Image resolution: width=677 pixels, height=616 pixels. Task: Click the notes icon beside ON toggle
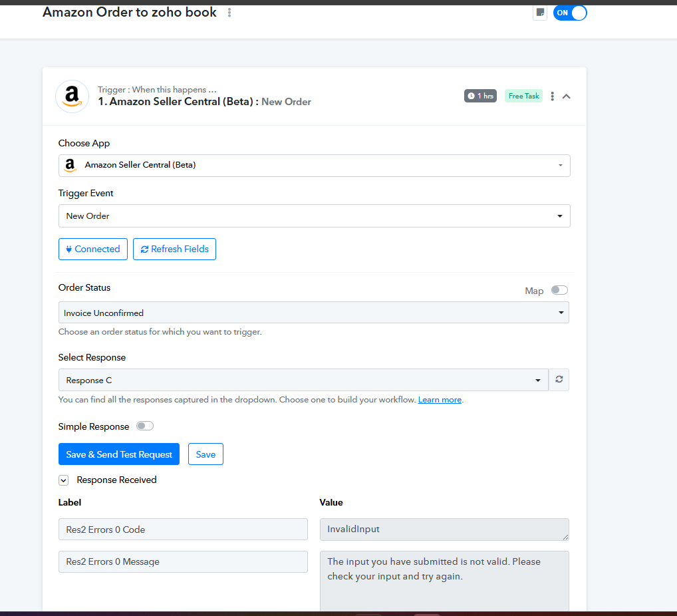tap(540, 13)
